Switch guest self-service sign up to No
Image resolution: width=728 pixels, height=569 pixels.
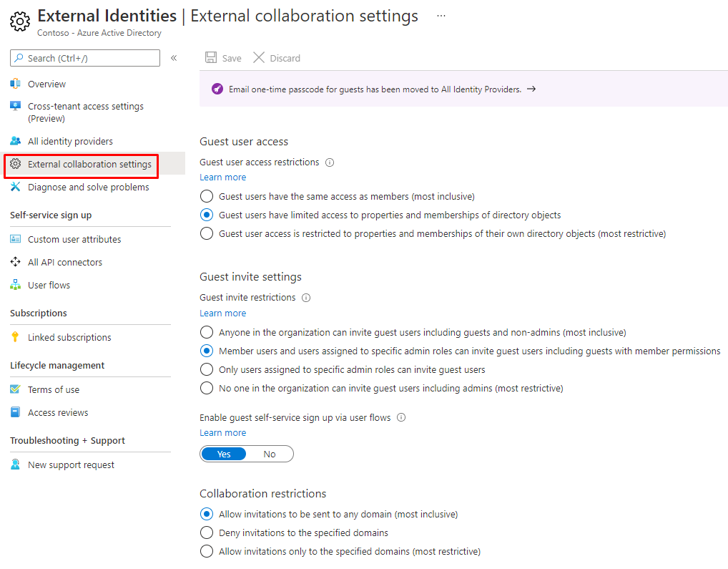click(x=270, y=454)
